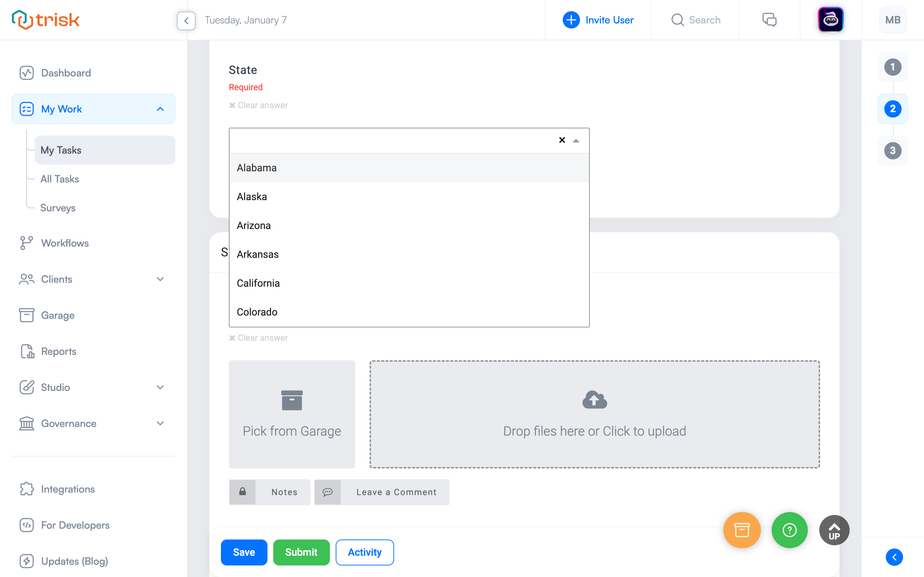Click the All Tasks menu item

click(59, 179)
